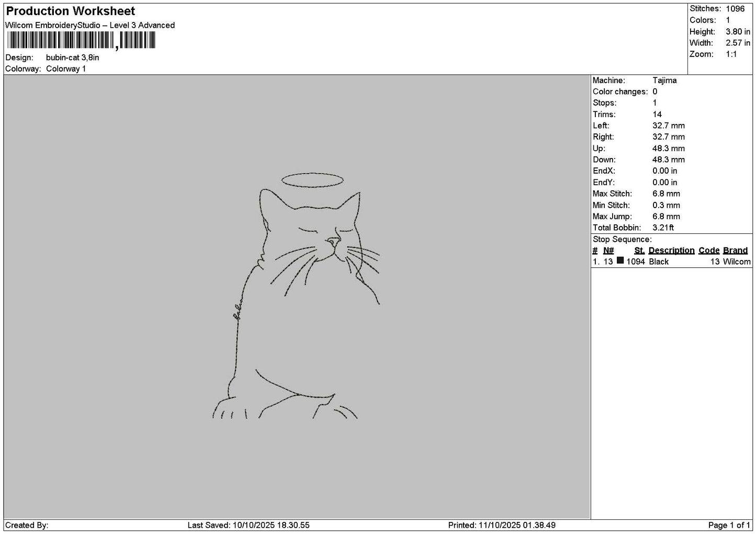Click the Black thread description
The height and width of the screenshot is (534, 756).
(x=659, y=262)
